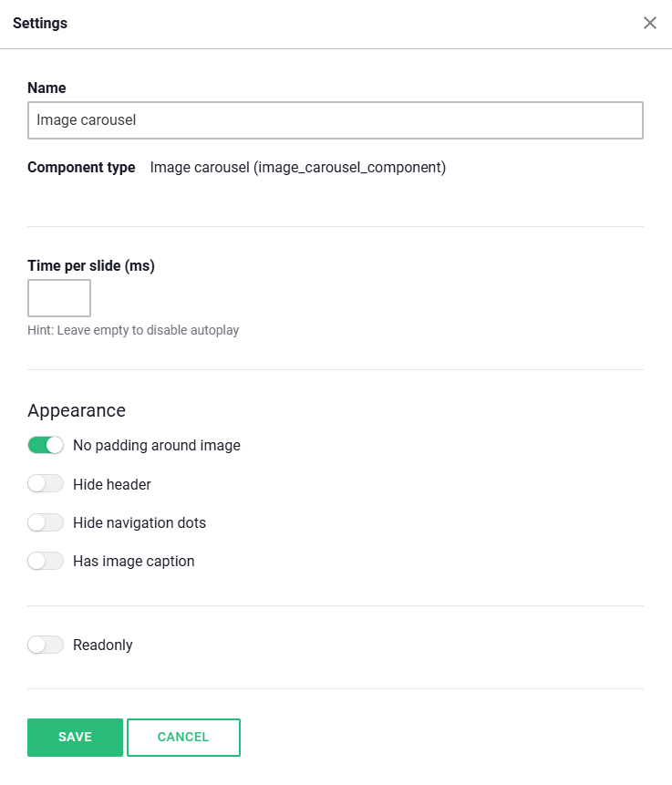Disable the No padding around image switch
This screenshot has width=672, height=785.
tap(46, 446)
